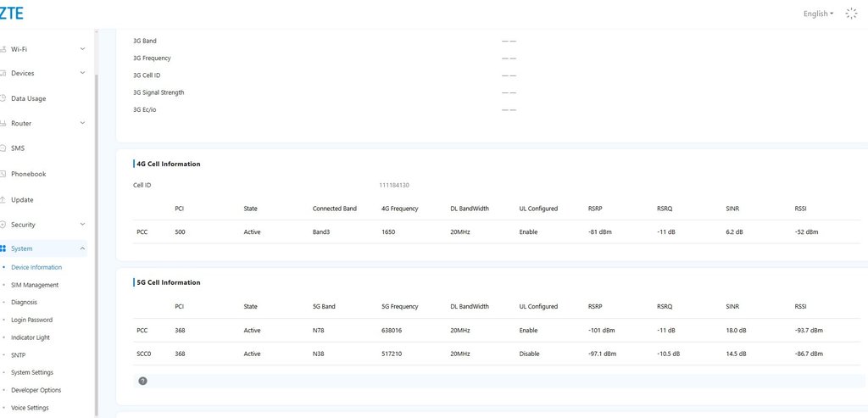Click the 5G frequency value 638016
This screenshot has width=868, height=418.
click(392, 331)
